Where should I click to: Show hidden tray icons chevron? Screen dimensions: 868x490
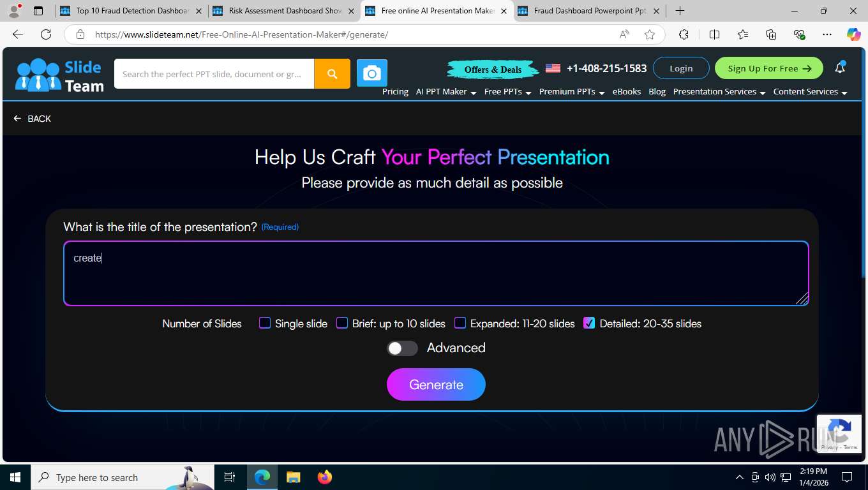coord(740,477)
